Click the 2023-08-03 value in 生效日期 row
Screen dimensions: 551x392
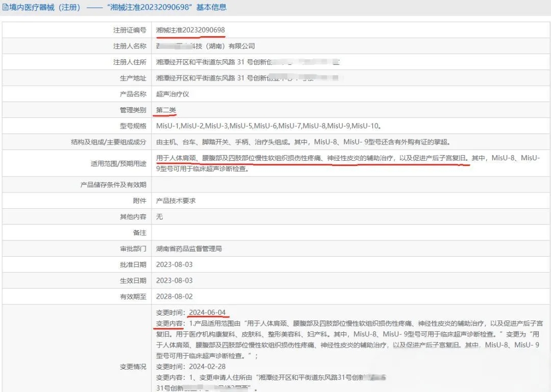point(174,281)
